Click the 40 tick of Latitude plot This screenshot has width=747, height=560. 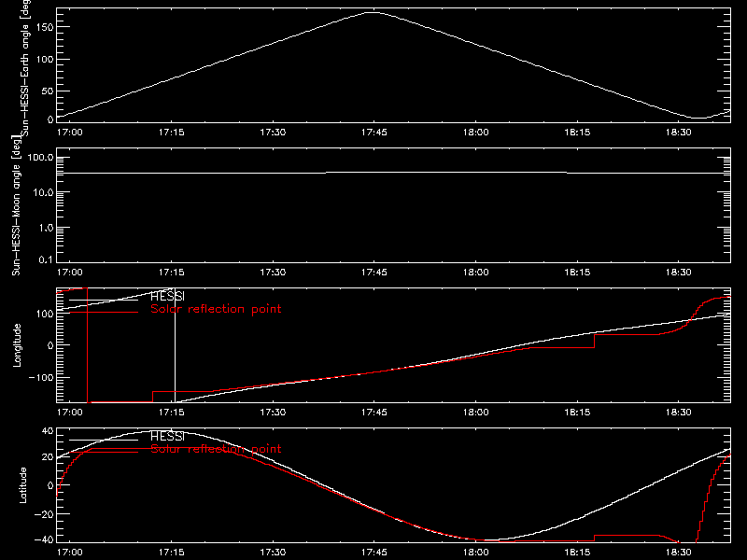(x=48, y=431)
